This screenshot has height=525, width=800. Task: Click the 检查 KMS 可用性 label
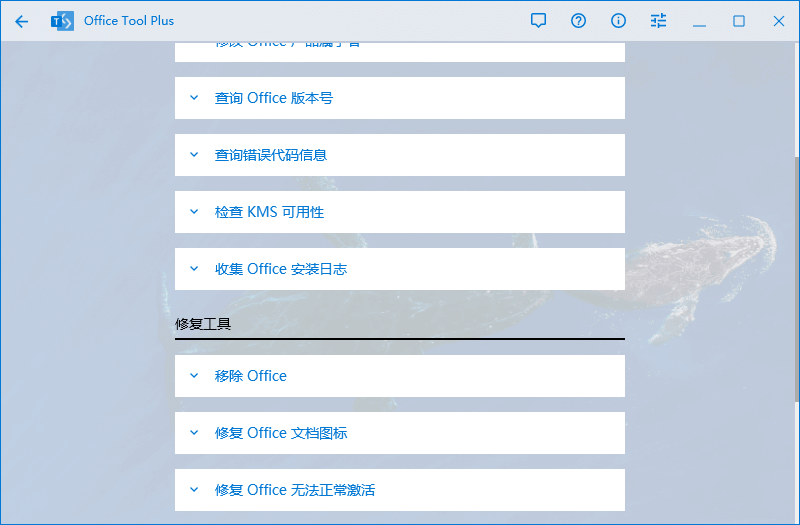tap(269, 212)
